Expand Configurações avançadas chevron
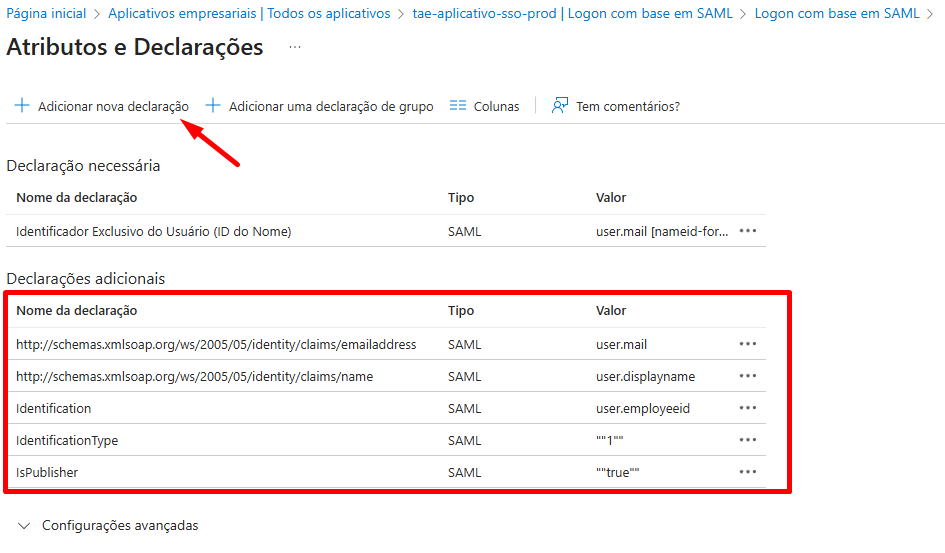945x553 pixels. [x=24, y=526]
